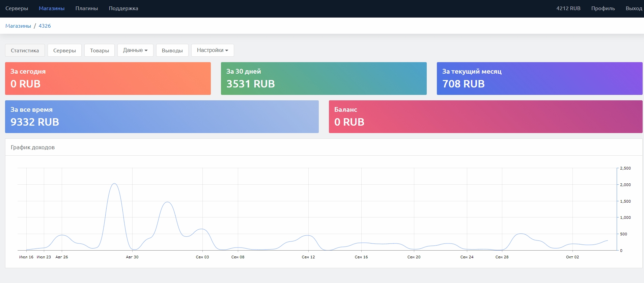644x283 pixels.
Task: Click the За 30 дней 3531 RUB card
Action: 324,78
